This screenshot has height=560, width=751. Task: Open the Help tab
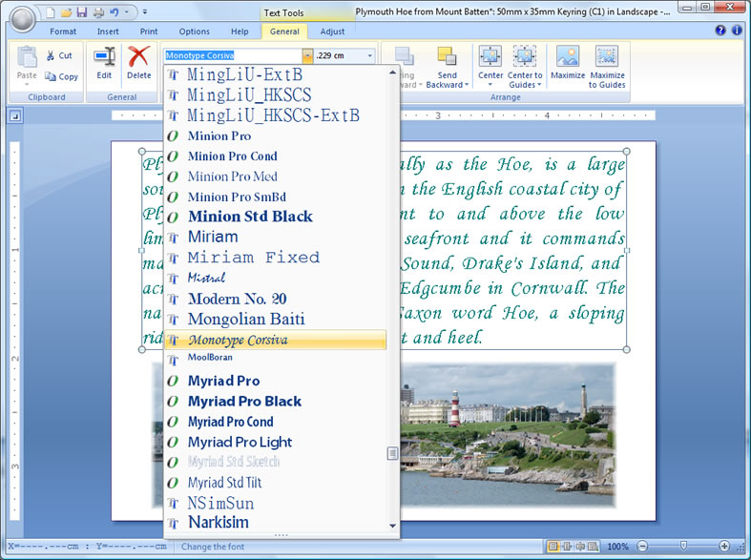pos(240,31)
